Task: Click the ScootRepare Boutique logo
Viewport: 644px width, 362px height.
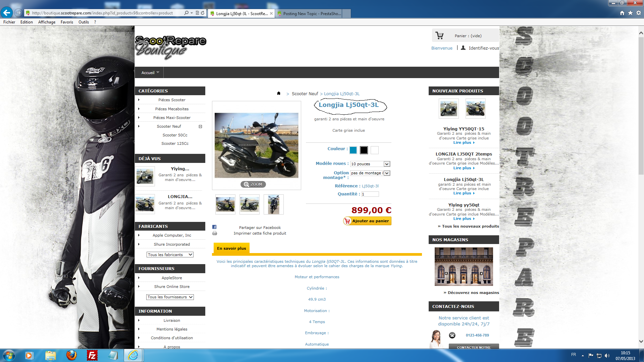Action: [x=171, y=47]
